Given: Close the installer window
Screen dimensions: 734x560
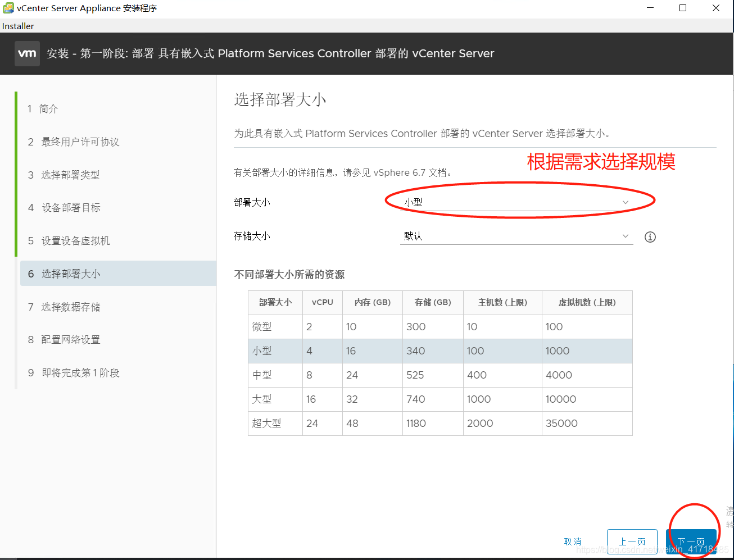Looking at the screenshot, I should 716,8.
